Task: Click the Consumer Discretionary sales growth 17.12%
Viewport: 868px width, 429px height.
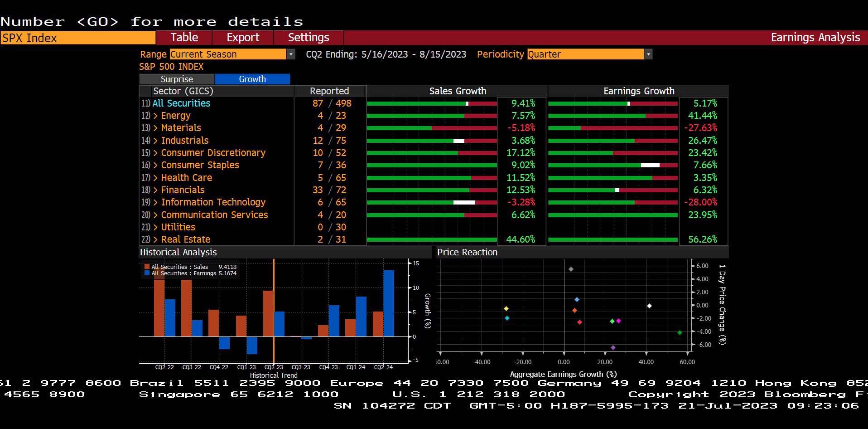Action: tap(521, 153)
